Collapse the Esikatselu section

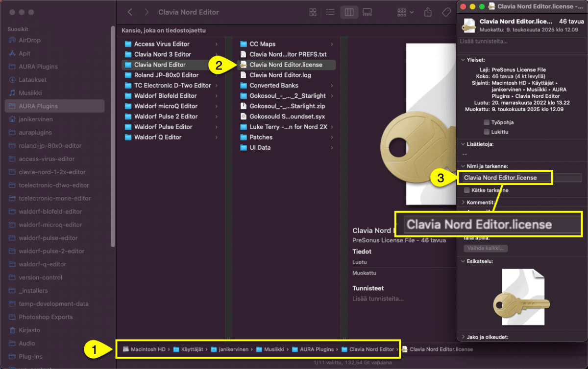pos(463,261)
